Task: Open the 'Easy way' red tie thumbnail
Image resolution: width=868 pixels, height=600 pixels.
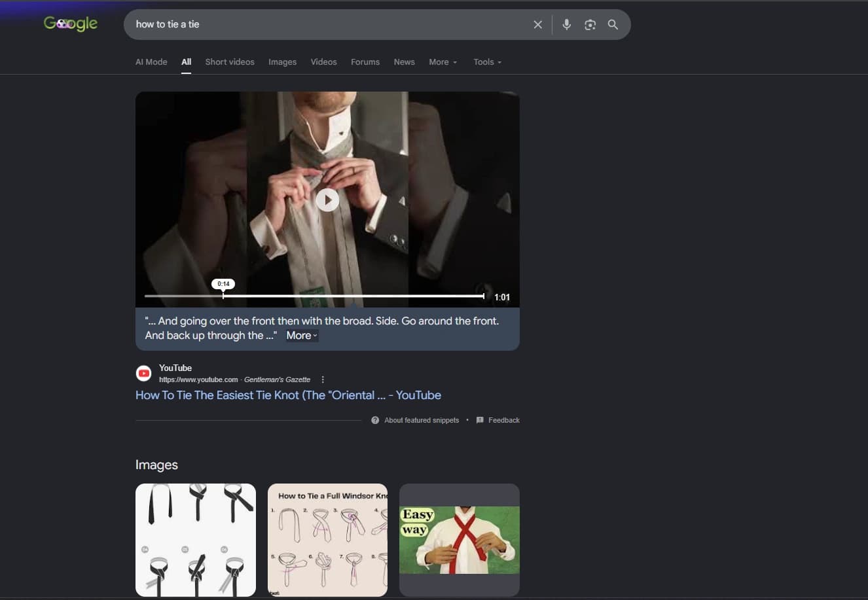Action: tap(460, 540)
